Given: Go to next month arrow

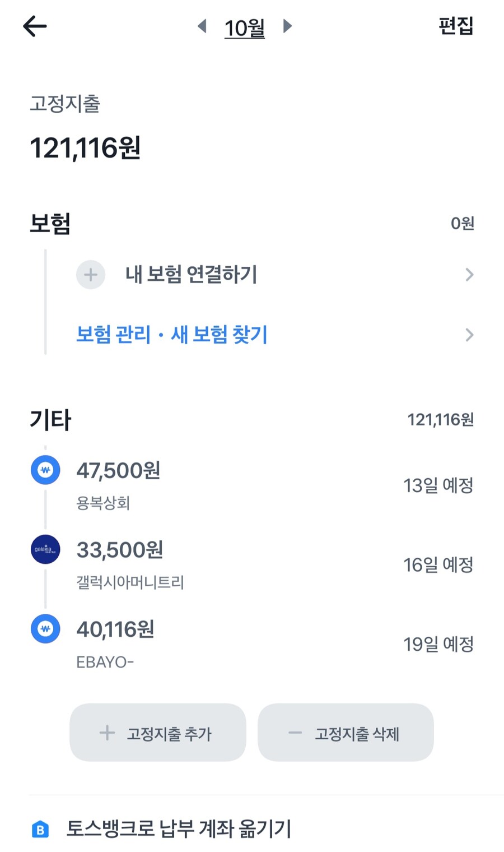Looking at the screenshot, I should (x=287, y=26).
